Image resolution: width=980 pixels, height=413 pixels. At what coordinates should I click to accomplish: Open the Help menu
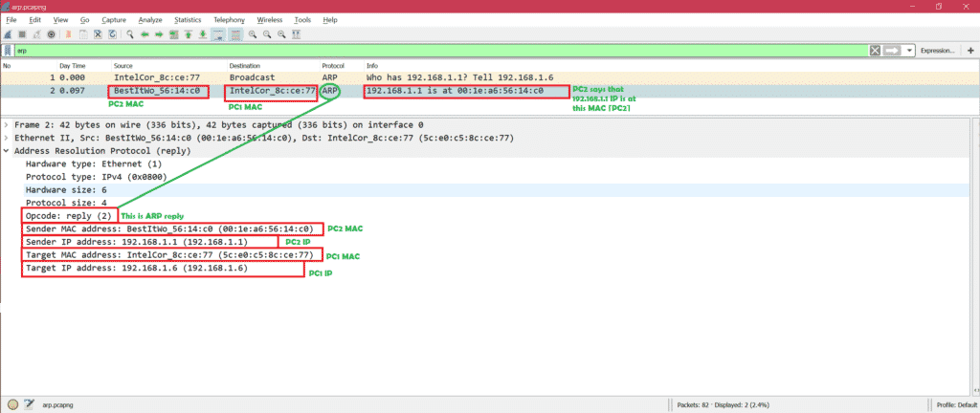[x=330, y=20]
